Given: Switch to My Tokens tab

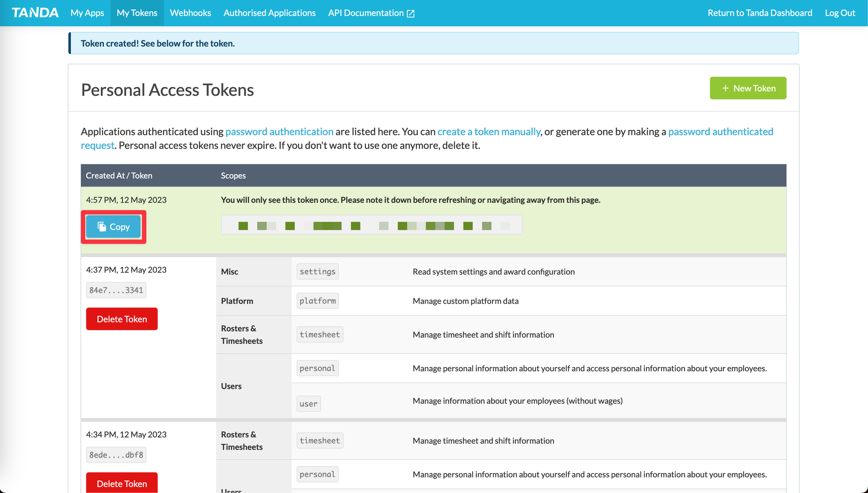Looking at the screenshot, I should [x=137, y=13].
